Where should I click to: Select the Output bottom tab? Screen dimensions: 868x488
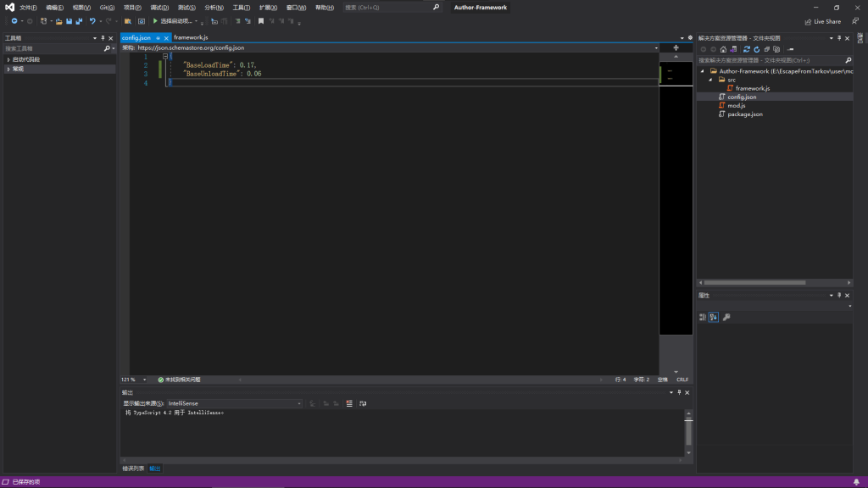155,469
